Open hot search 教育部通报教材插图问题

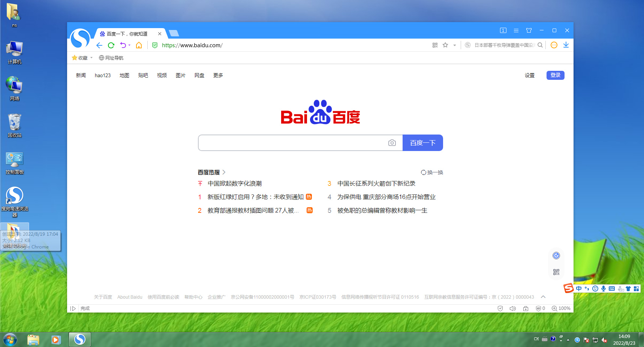click(253, 211)
